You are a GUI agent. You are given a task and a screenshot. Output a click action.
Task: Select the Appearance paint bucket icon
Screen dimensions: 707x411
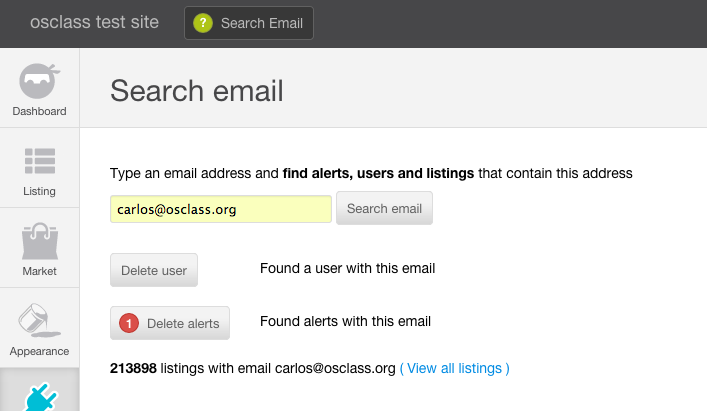(39, 322)
